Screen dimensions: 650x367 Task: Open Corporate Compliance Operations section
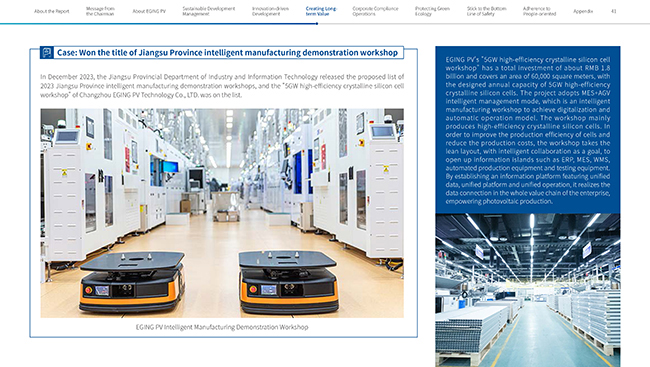pyautogui.click(x=375, y=11)
